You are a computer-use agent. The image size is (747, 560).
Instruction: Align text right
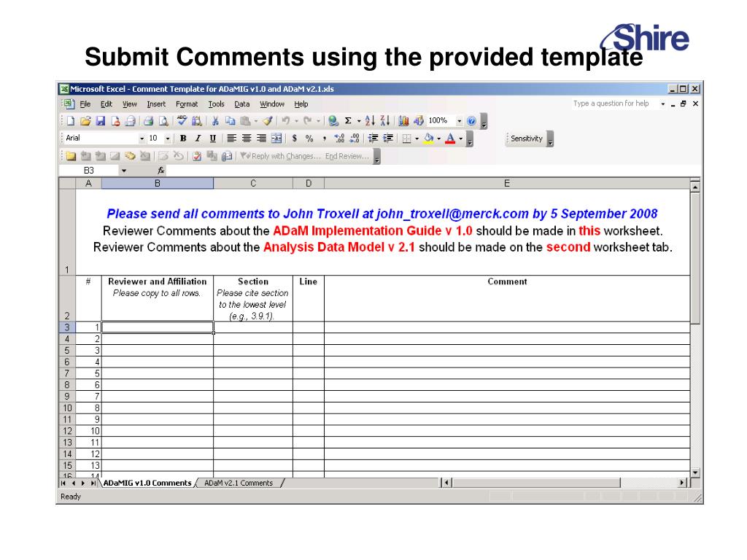[x=262, y=139]
